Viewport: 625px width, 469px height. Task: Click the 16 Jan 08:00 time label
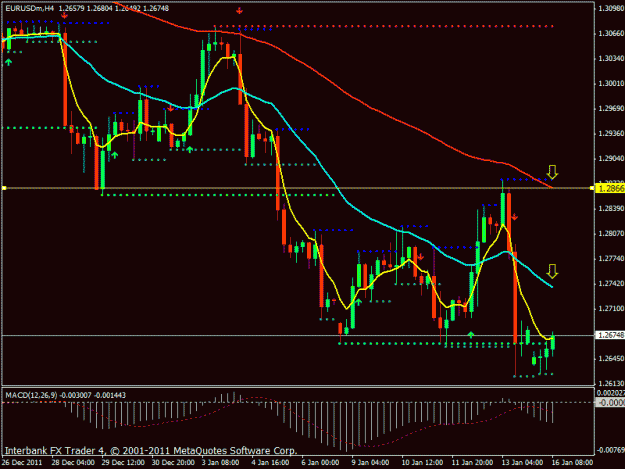(x=572, y=462)
